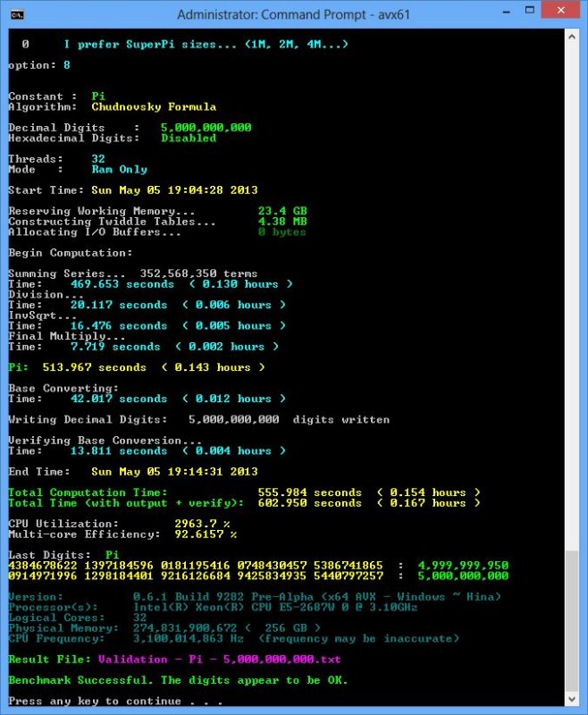Screen dimensions: 588x715
Task: Minimize the Command Prompt window
Action: (507, 12)
